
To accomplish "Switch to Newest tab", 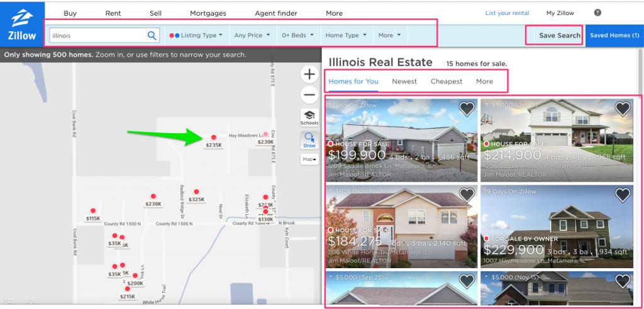I will click(404, 81).
